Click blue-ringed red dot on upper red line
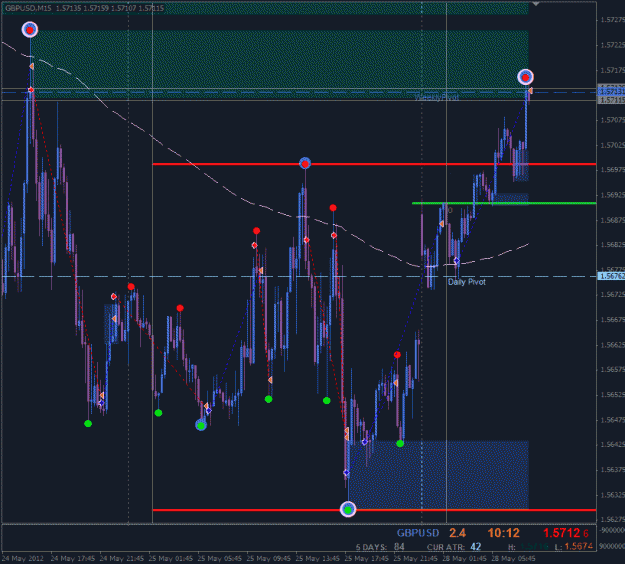Viewport: 625px width, 564px height. pyautogui.click(x=305, y=163)
